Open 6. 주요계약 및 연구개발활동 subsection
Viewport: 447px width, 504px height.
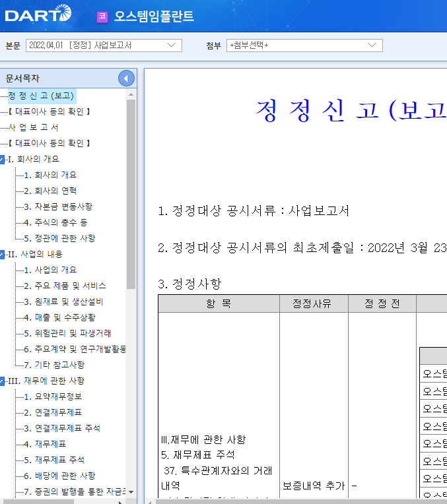point(75,349)
